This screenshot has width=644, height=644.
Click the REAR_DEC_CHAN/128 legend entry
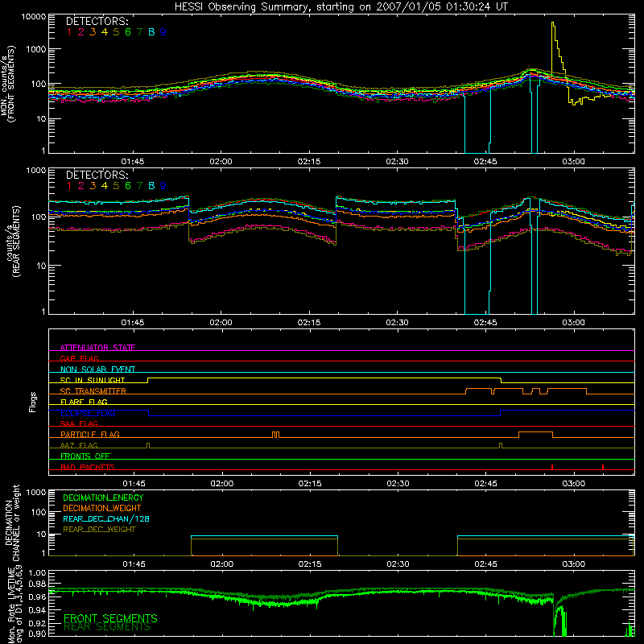click(106, 519)
